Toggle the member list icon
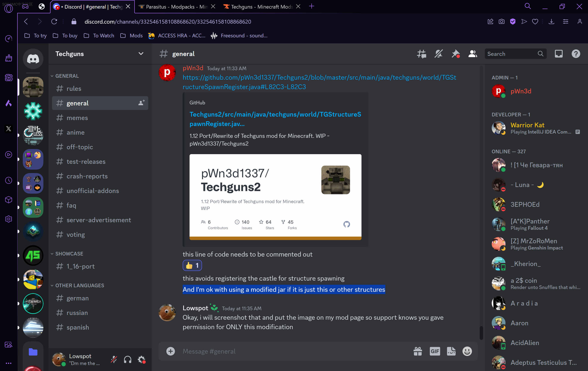Viewport: 588px width, 371px height. [x=473, y=54]
